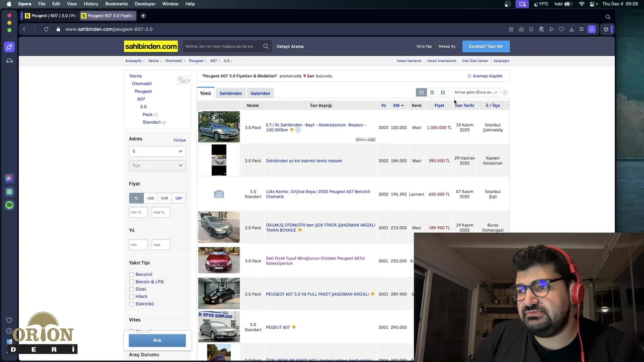Switch to classic table view icon
Screen dimensions: 644x362
[421, 93]
